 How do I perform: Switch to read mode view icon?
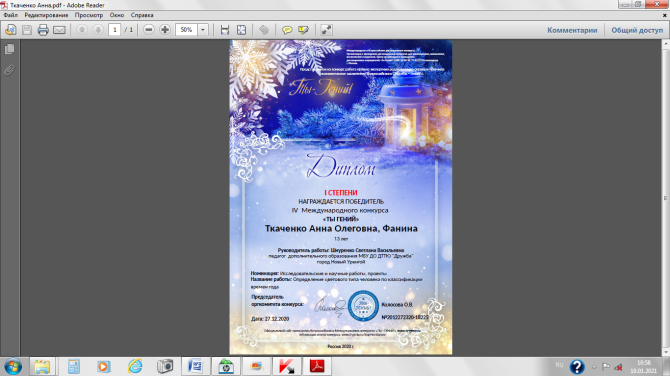(326, 30)
